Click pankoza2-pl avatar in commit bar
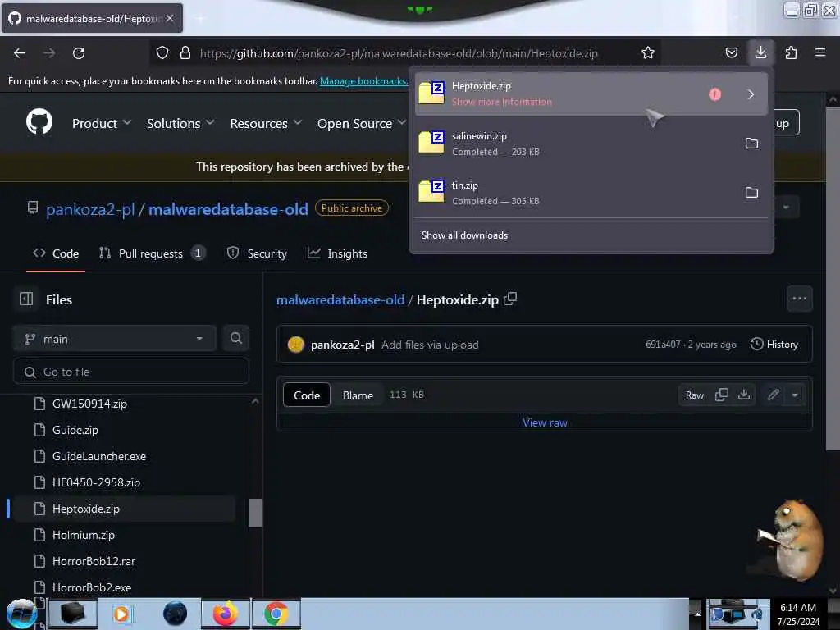This screenshot has width=840, height=630. pos(295,345)
